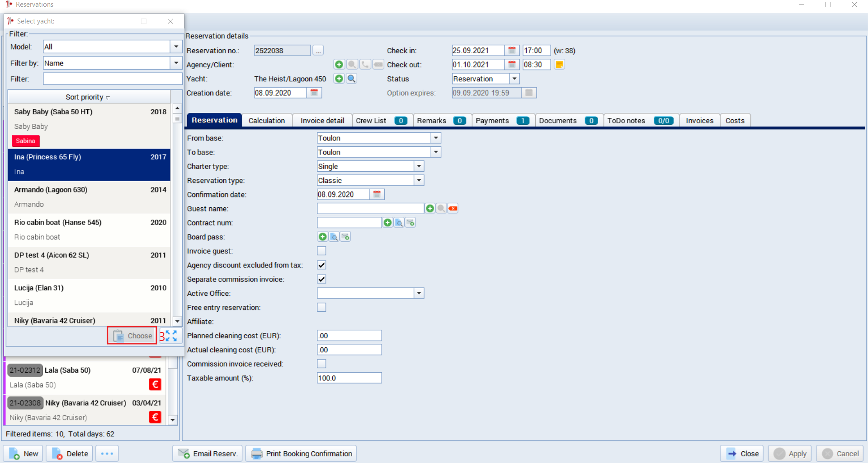Open the Check out calendar picker

click(x=512, y=65)
